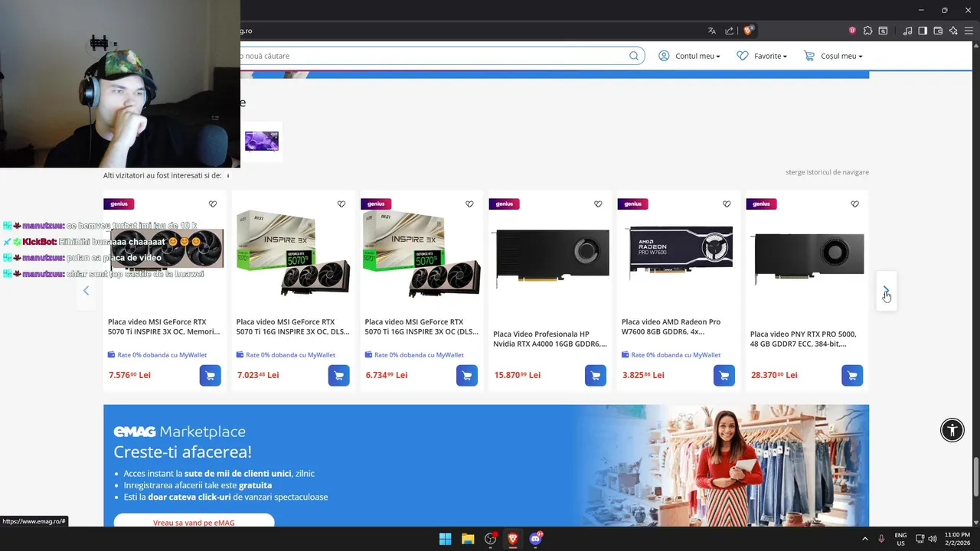This screenshot has width=980, height=551.
Task: Click the page vertical scrollbar thumb
Action: 975,477
